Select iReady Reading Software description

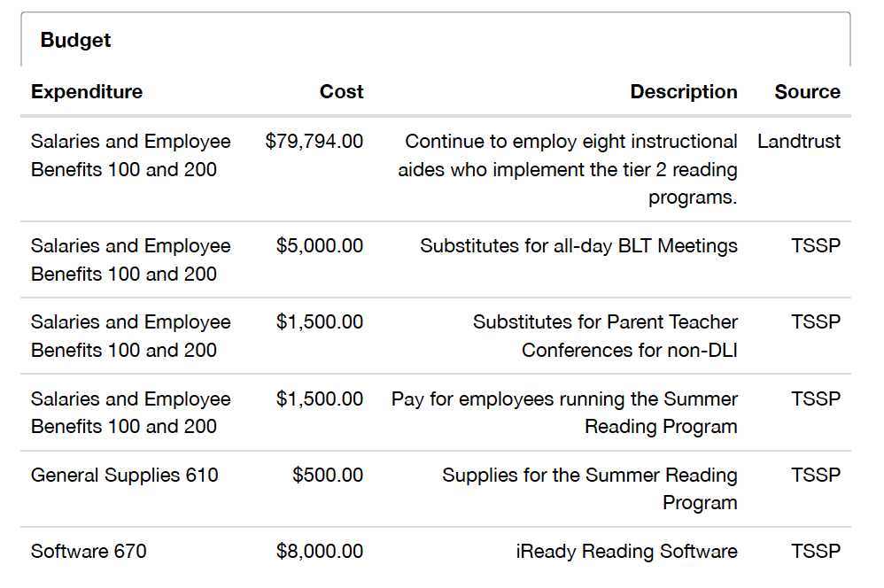(x=626, y=552)
